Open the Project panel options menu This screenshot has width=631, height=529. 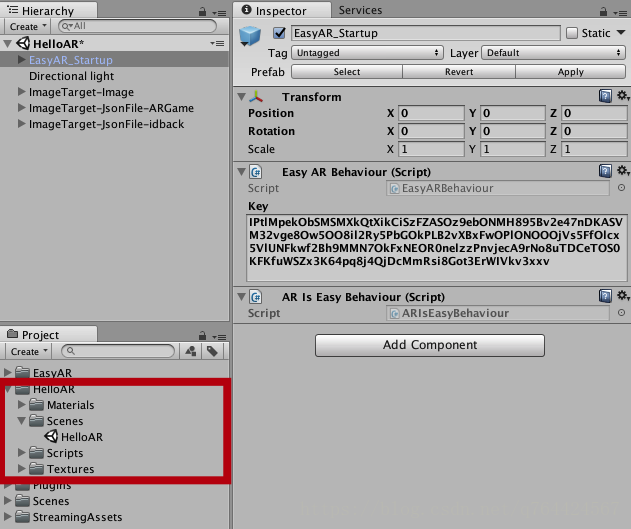[x=219, y=337]
